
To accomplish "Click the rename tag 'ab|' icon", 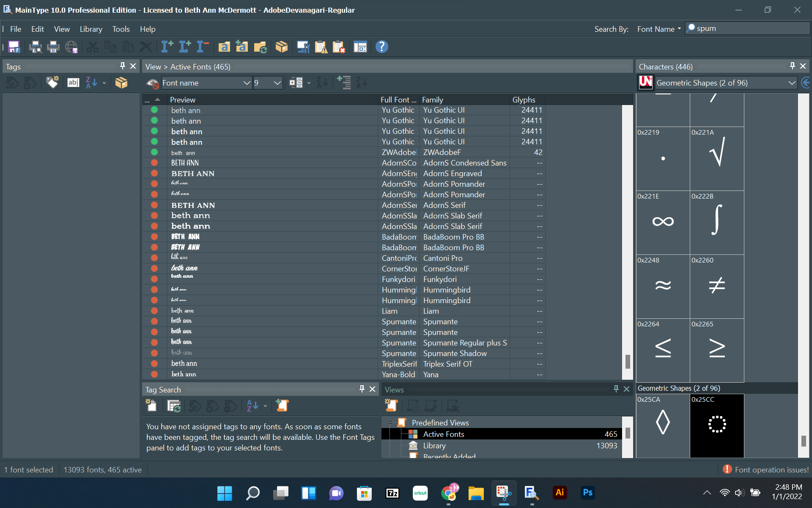I will 73,83.
